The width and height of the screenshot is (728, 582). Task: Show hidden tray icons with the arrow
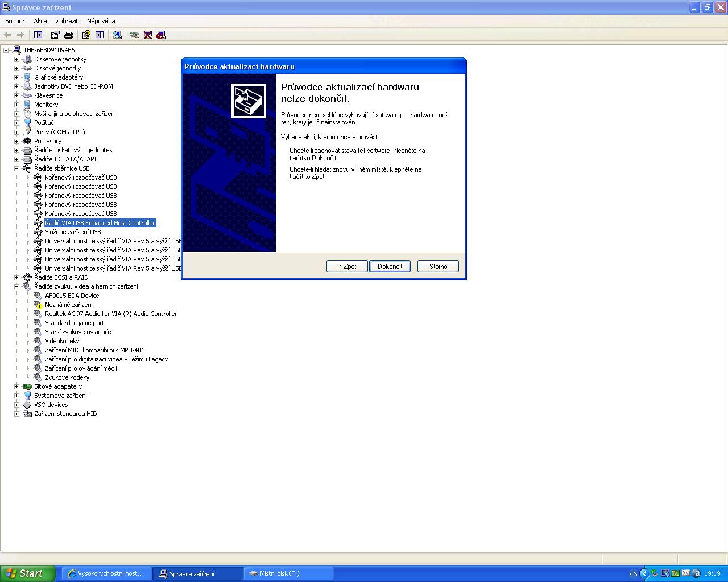point(644,573)
